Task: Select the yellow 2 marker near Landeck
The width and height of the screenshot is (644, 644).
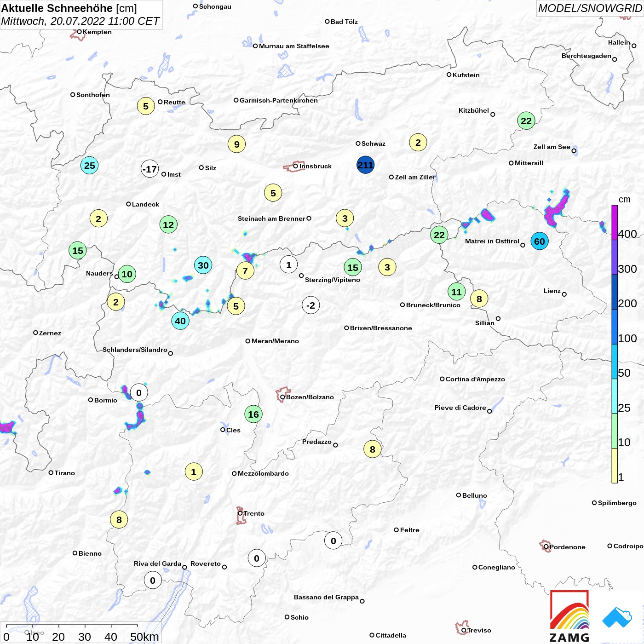Action: (98, 219)
